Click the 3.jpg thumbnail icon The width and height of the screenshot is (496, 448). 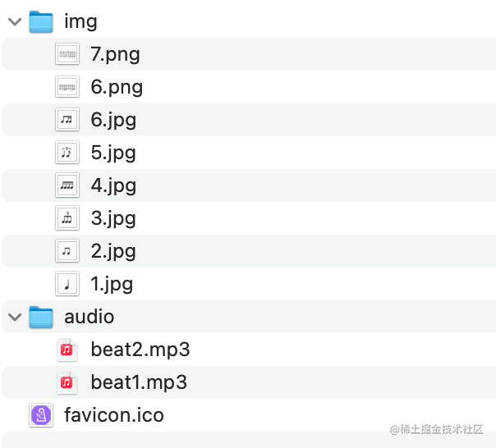click(67, 218)
